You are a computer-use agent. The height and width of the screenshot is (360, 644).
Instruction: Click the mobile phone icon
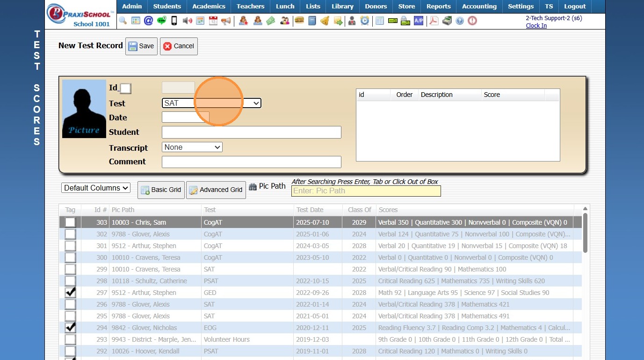point(174,21)
